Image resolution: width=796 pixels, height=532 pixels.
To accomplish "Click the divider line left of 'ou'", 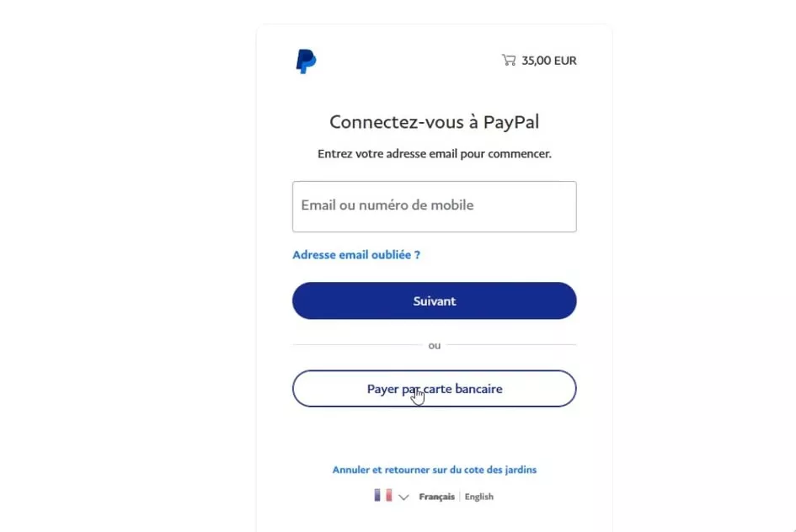I will (x=357, y=345).
